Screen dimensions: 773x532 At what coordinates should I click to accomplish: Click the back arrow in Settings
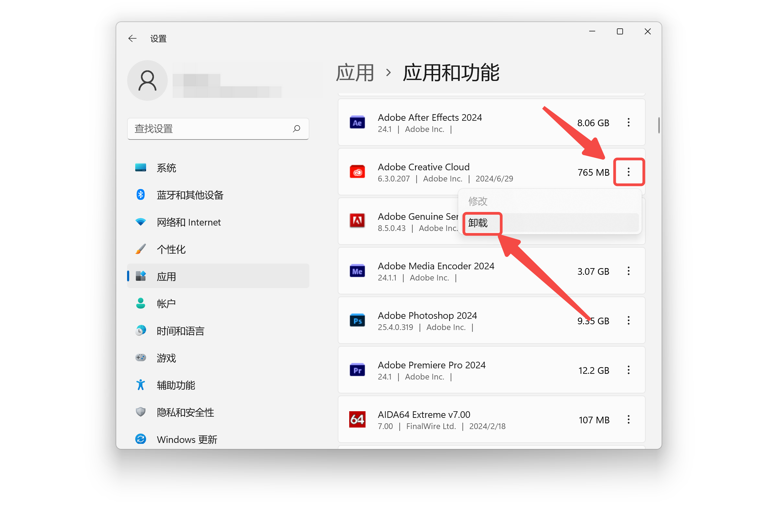click(132, 38)
